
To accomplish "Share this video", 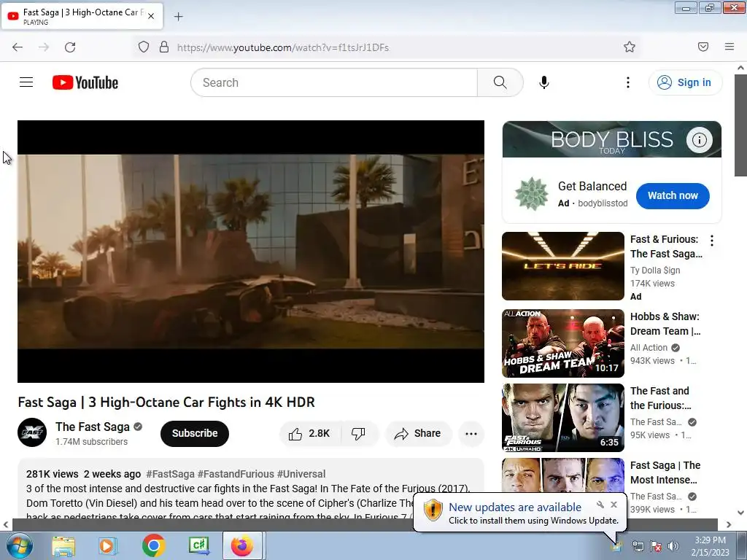I will [418, 433].
